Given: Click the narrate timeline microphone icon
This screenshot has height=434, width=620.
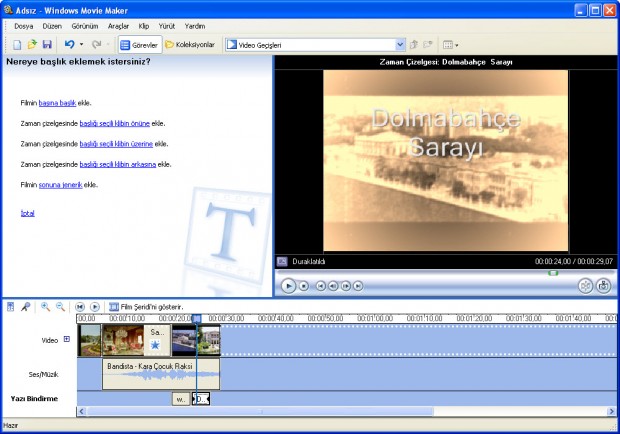Looking at the screenshot, I should pyautogui.click(x=26, y=307).
